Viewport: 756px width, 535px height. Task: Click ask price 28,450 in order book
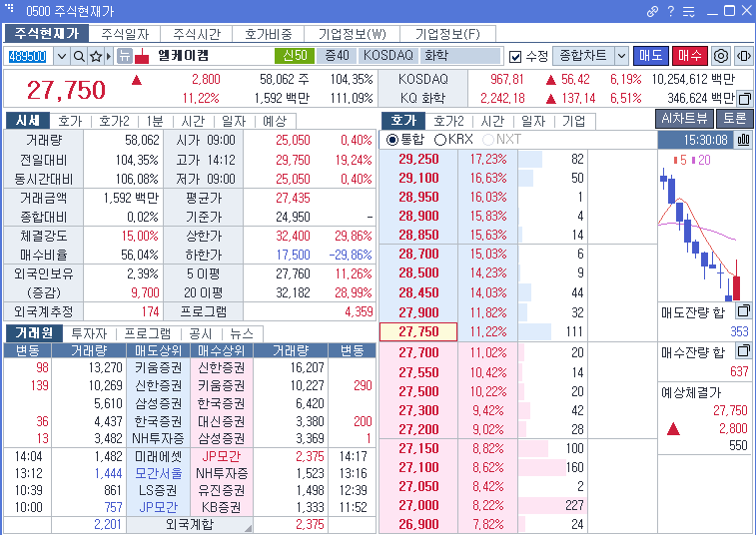(x=418, y=293)
